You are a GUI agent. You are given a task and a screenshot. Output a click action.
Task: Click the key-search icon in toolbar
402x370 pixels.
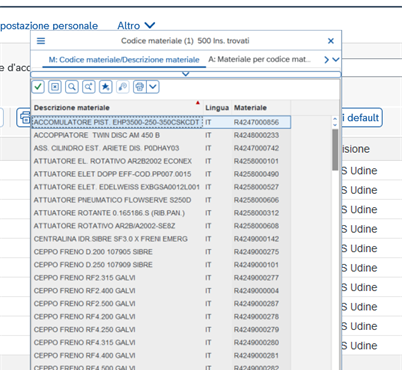tap(123, 87)
